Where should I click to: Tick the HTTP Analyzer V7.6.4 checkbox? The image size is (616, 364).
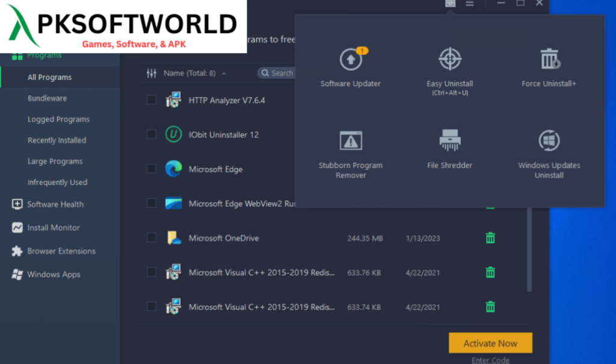point(151,100)
